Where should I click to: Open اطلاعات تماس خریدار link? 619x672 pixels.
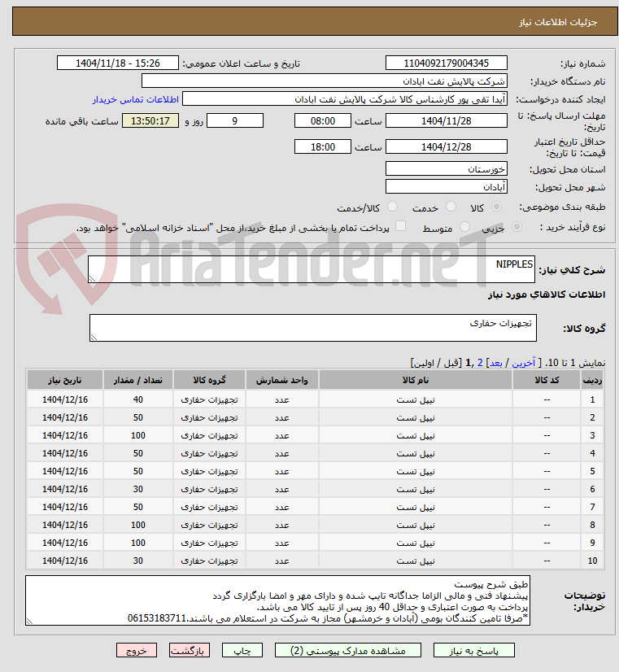(135, 99)
